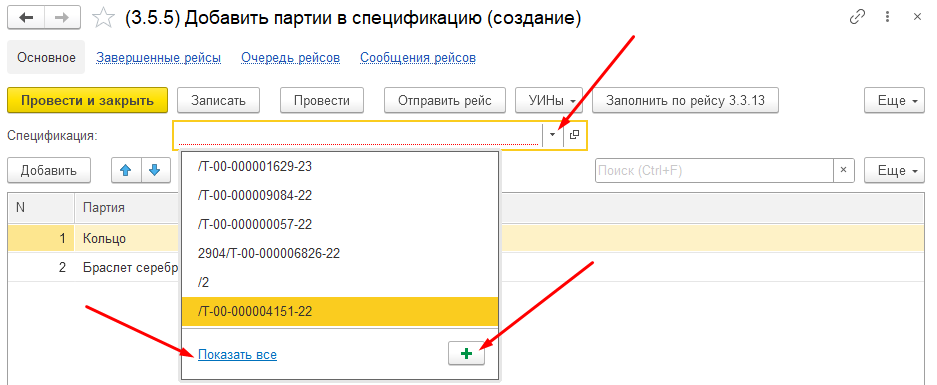Expand the УИНы dropdown button
937x385 pixels.
pos(549,100)
